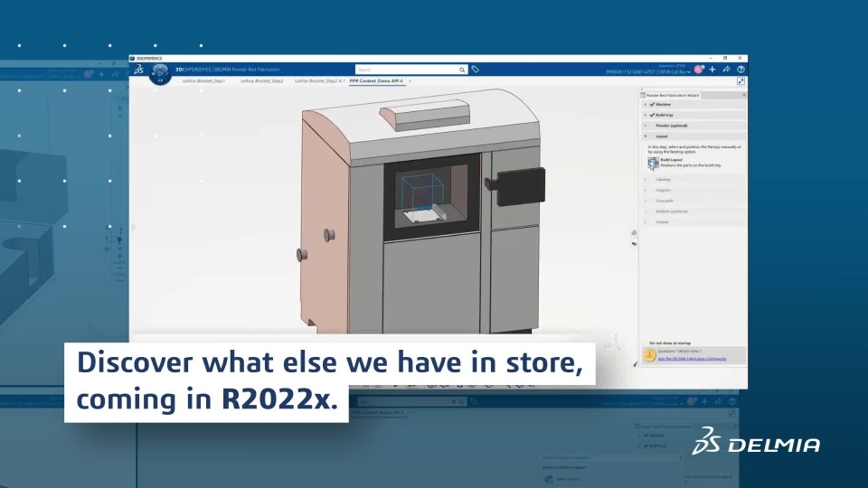Close the Powder Bed Fabrication Wizard panel

tap(743, 95)
